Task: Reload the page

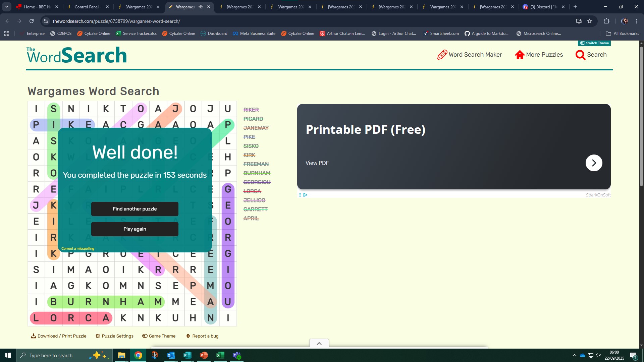Action: point(32,21)
